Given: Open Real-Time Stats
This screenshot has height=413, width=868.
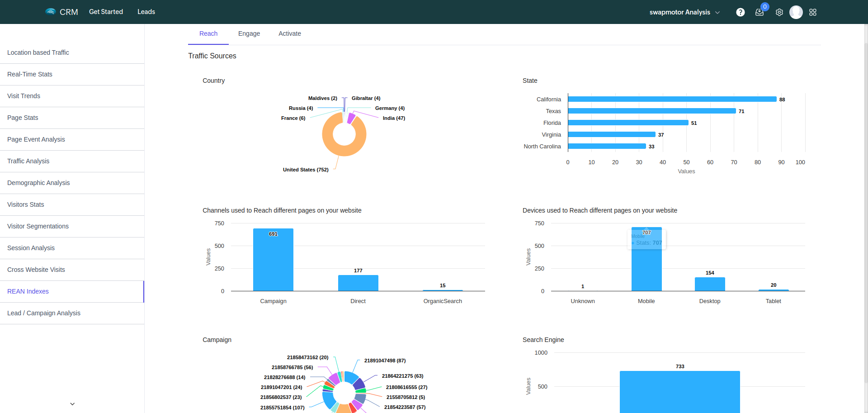Looking at the screenshot, I should coord(72,74).
